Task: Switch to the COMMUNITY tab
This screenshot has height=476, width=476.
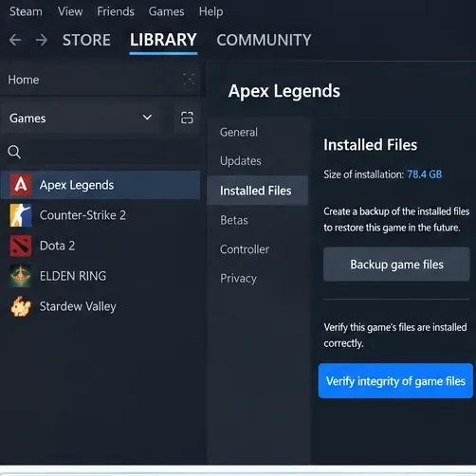Action: click(264, 40)
